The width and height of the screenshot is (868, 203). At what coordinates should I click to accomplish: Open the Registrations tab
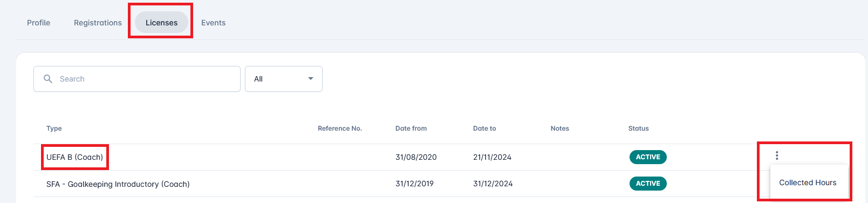[x=98, y=23]
